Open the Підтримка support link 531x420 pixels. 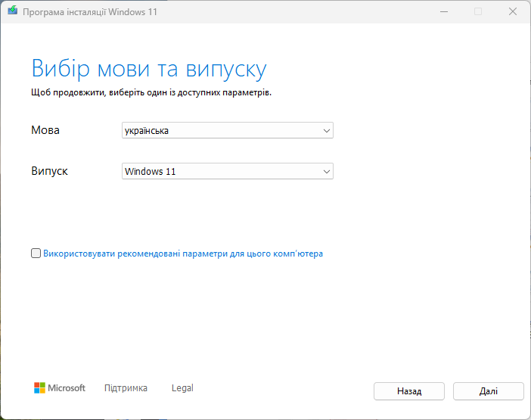pos(126,388)
